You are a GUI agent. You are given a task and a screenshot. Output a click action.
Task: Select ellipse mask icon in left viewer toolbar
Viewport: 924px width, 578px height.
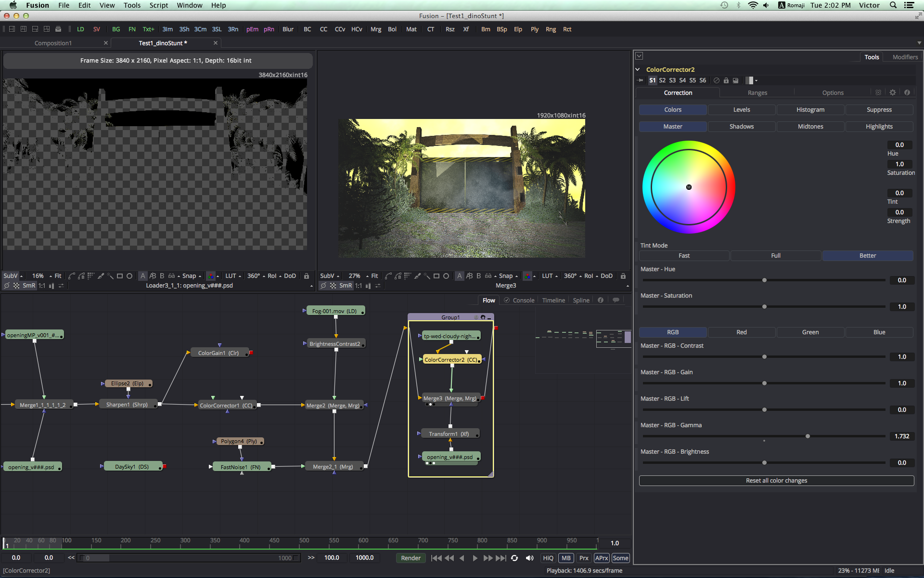point(129,276)
